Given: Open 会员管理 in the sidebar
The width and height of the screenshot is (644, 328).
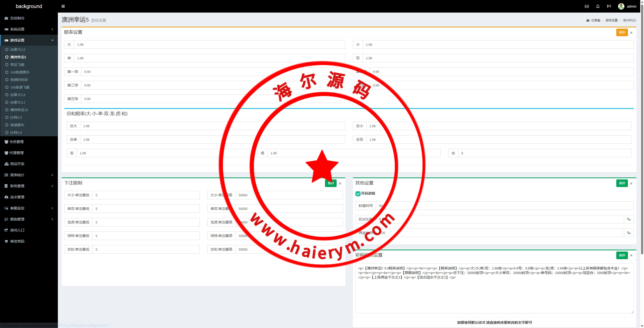Looking at the screenshot, I should tap(17, 142).
